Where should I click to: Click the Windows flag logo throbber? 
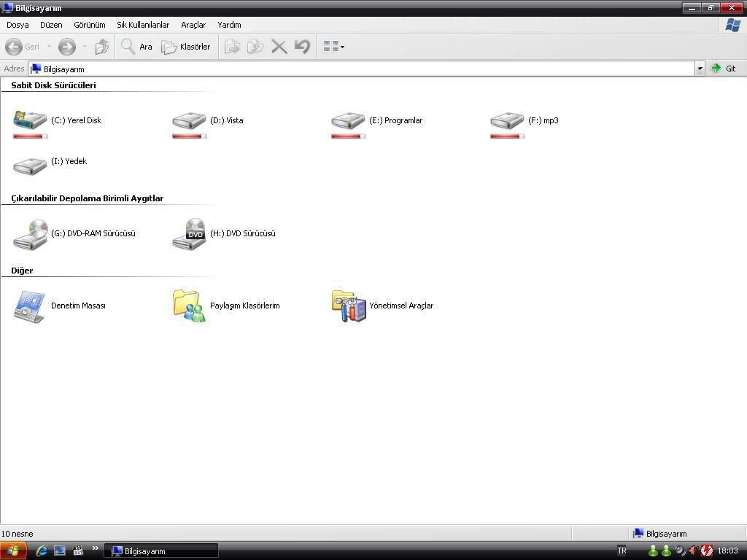(x=732, y=25)
